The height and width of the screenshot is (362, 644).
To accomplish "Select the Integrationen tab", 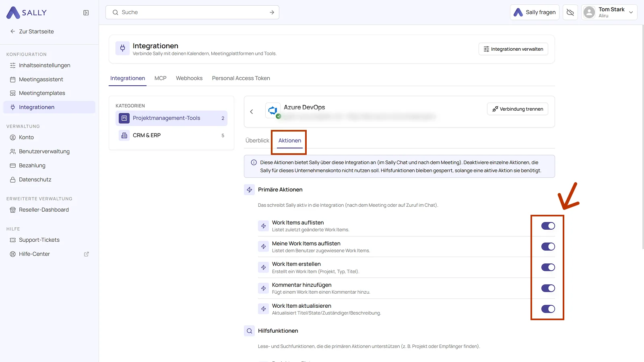I will click(128, 78).
